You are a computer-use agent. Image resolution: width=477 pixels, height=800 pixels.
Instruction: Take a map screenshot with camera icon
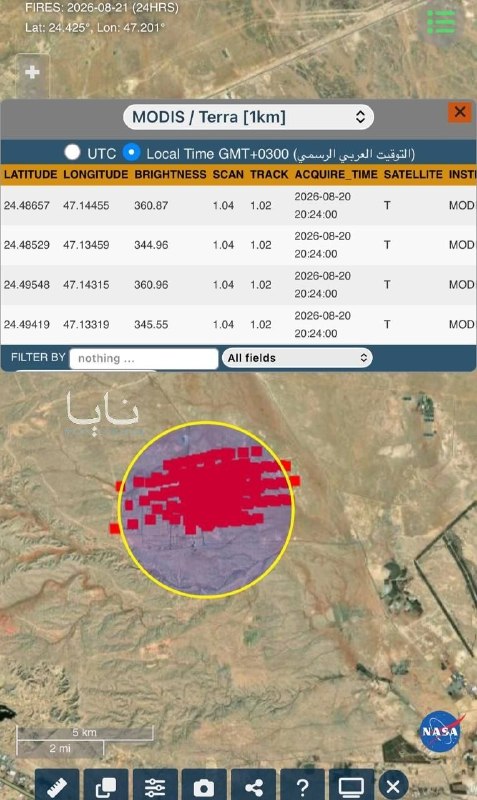[x=204, y=786]
